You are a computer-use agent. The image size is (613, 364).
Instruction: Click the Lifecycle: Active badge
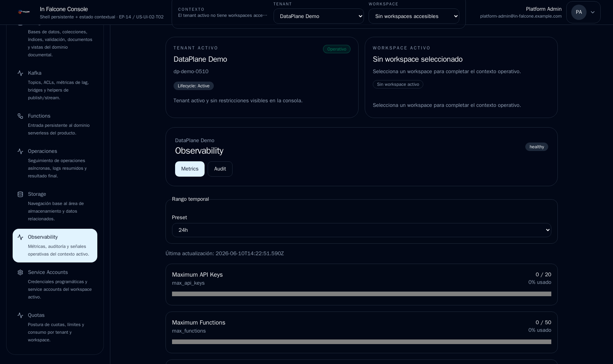193,86
